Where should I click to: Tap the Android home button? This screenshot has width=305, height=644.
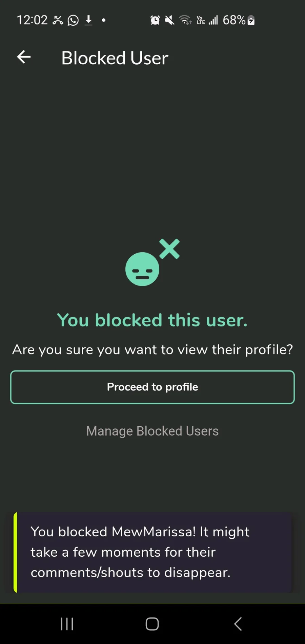152,624
